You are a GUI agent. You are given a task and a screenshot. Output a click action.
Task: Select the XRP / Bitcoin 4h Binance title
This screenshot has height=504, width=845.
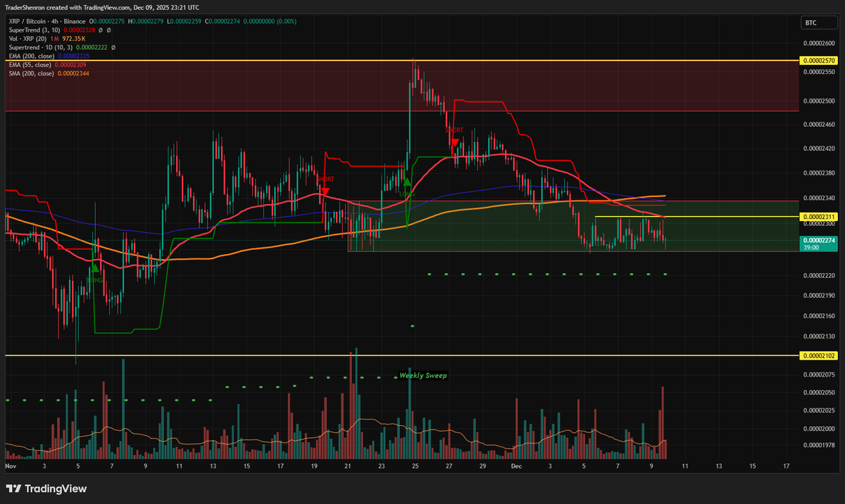click(46, 21)
